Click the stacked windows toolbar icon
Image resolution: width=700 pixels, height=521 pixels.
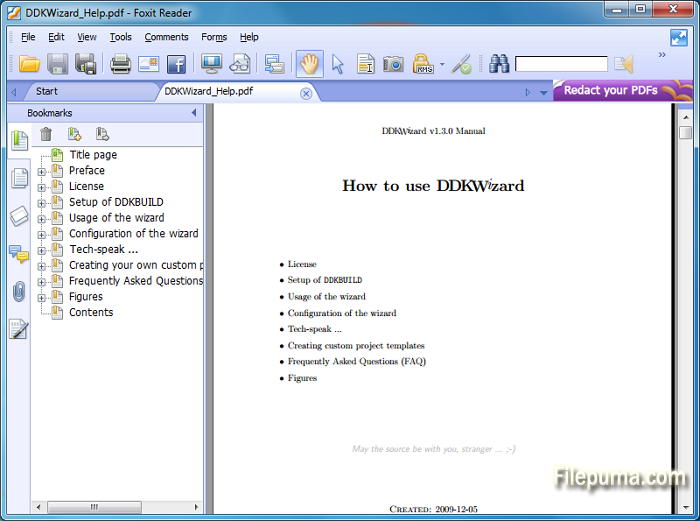coord(274,64)
